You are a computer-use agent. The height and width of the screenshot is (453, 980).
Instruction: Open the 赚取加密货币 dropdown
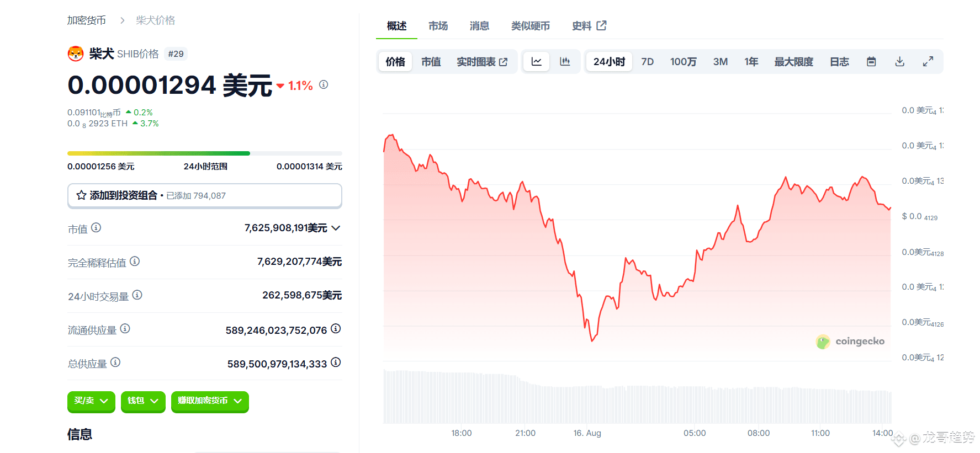[210, 401]
